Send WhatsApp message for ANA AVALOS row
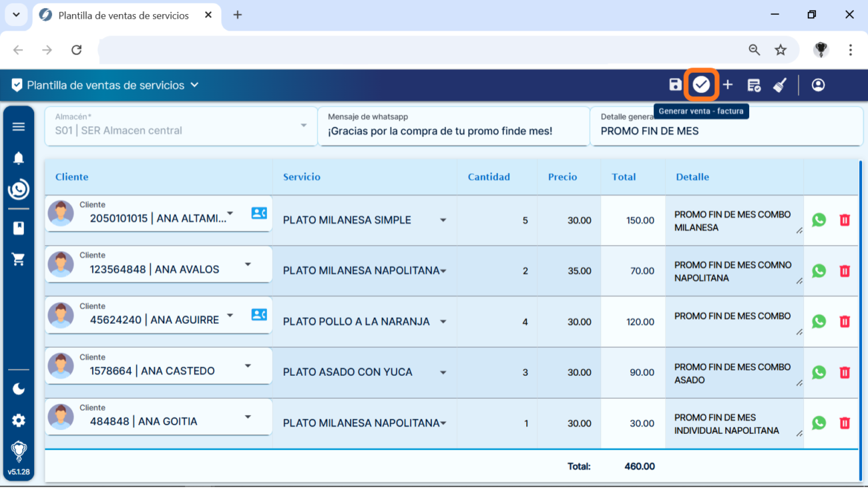Image resolution: width=868 pixels, height=488 pixels. coord(819,271)
